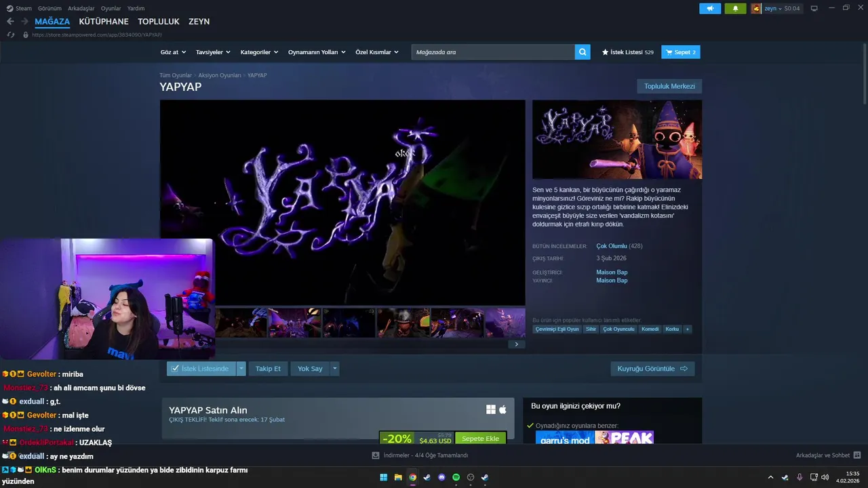Open the Oyunlar menu

tap(111, 8)
